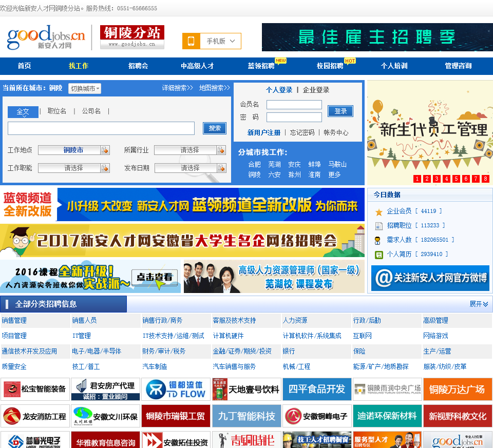
Task: Focus the job keyword search box
Action: tap(101, 128)
